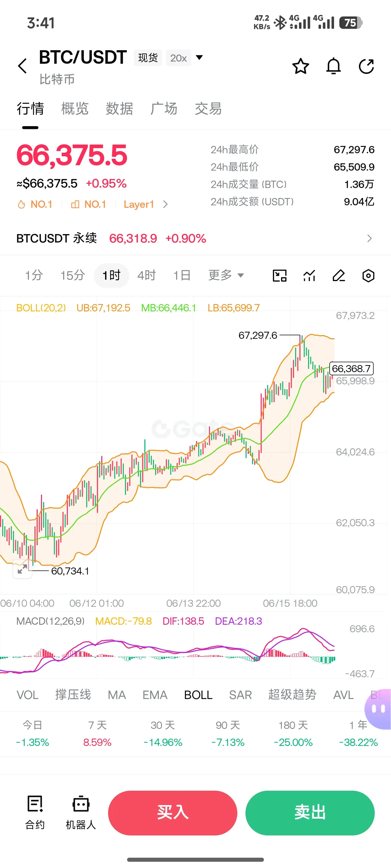Viewport: 391px width, 868px height.
Task: Open price alert bell icon
Action: pos(333,66)
